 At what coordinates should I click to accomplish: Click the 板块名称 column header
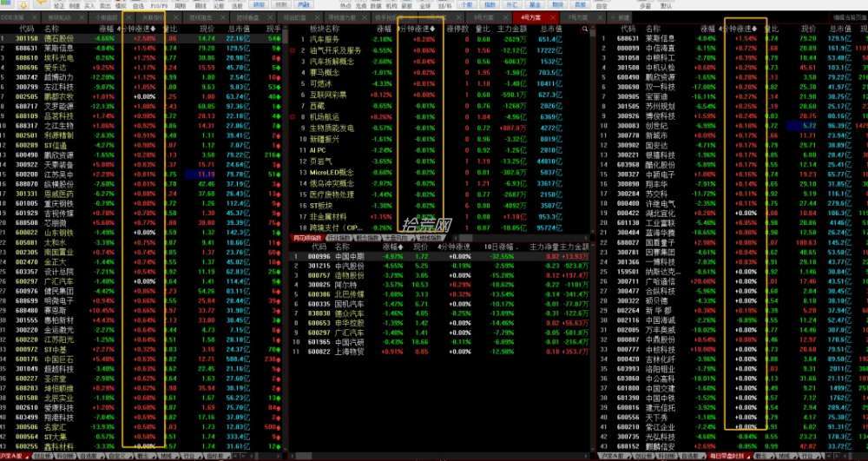(325, 29)
